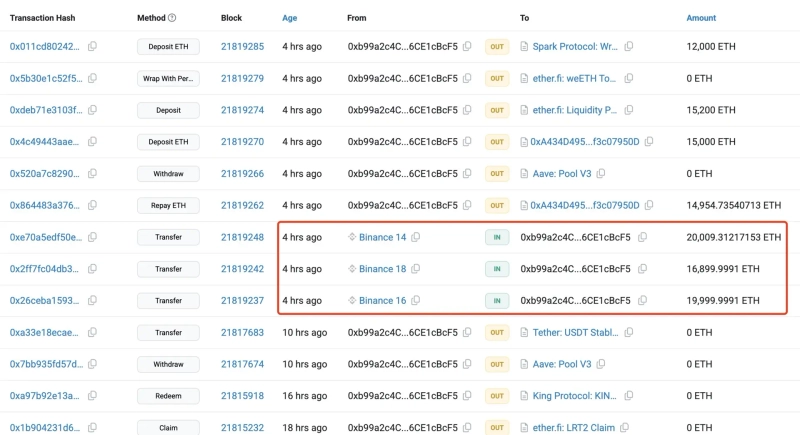The width and height of the screenshot is (800, 435).
Task: Copy the 0x1b904231d6 transaction hash
Action: 93,428
